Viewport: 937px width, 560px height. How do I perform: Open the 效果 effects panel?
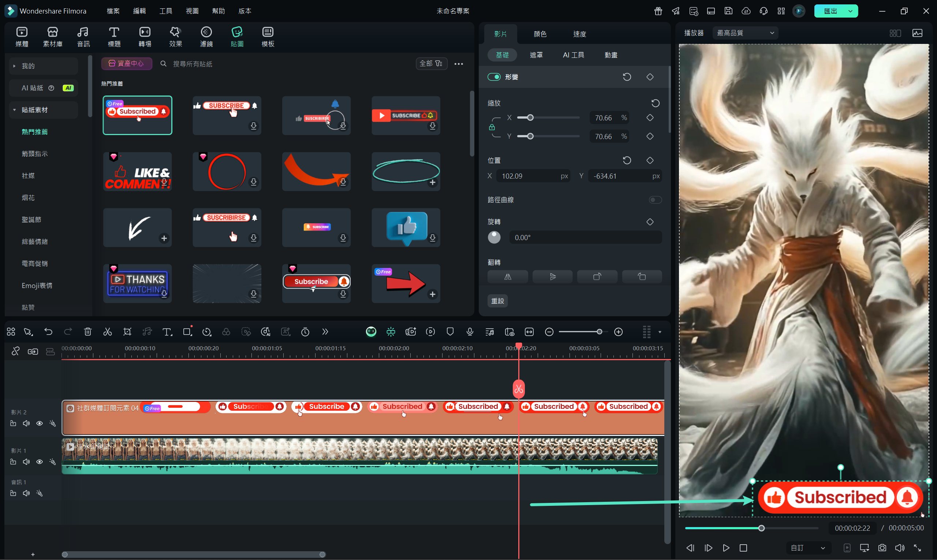click(x=175, y=37)
